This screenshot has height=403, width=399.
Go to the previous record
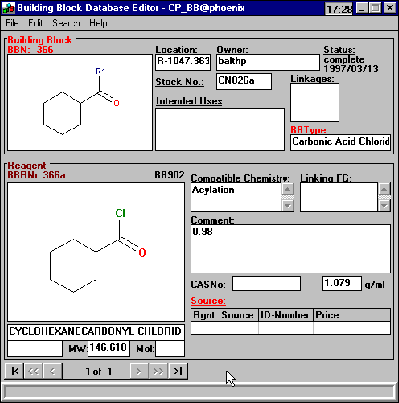pyautogui.click(x=53, y=371)
